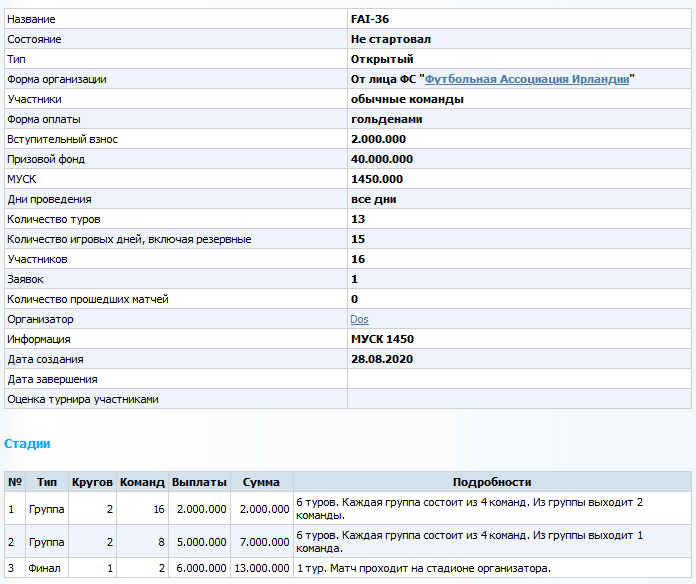The image size is (696, 584).
Task: Click the МУСК 1450 information value
Action: pos(382,339)
